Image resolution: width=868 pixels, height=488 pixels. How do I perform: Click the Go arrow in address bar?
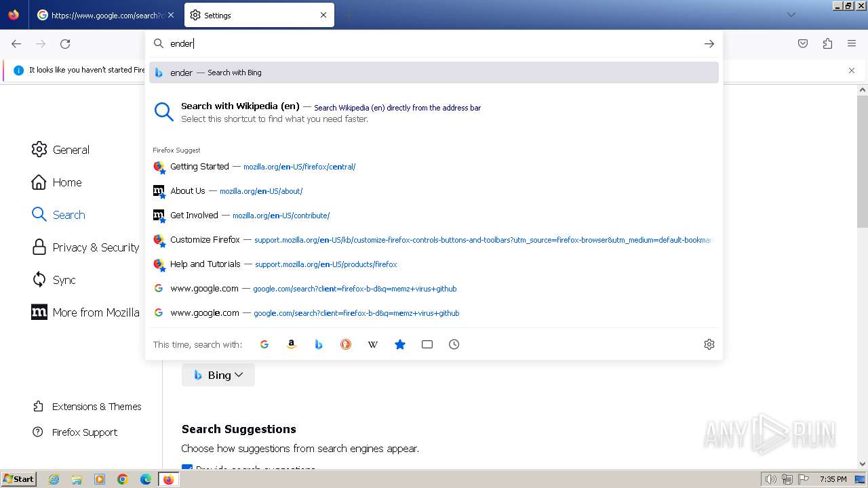point(709,43)
